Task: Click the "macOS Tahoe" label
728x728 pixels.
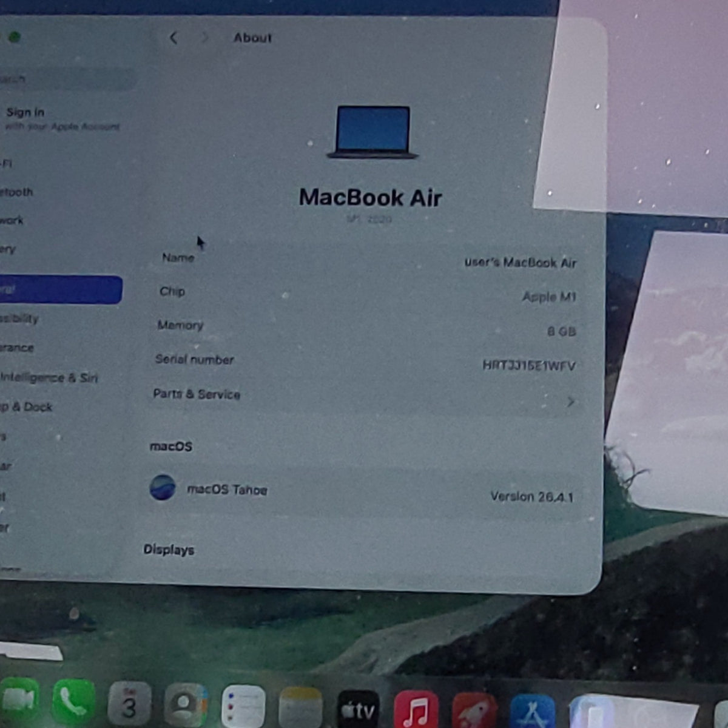Action: 227,489
